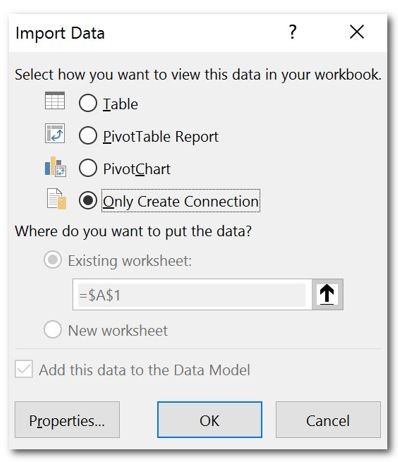This screenshot has width=398, height=462.
Task: Confirm with the OK button
Action: [x=209, y=420]
